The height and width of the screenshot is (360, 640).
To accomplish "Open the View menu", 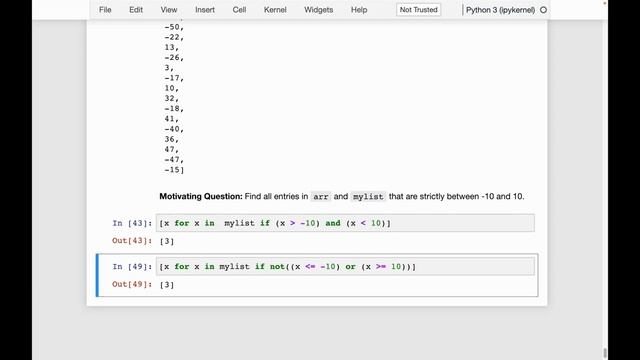I will click(x=169, y=10).
